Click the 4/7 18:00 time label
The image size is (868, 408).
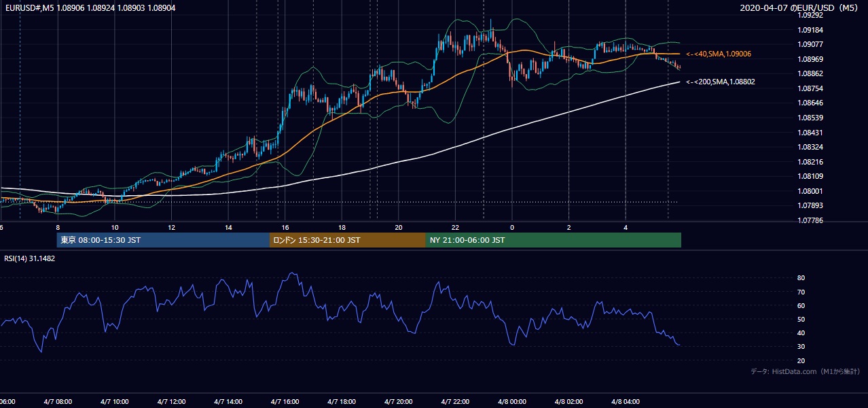tap(342, 401)
